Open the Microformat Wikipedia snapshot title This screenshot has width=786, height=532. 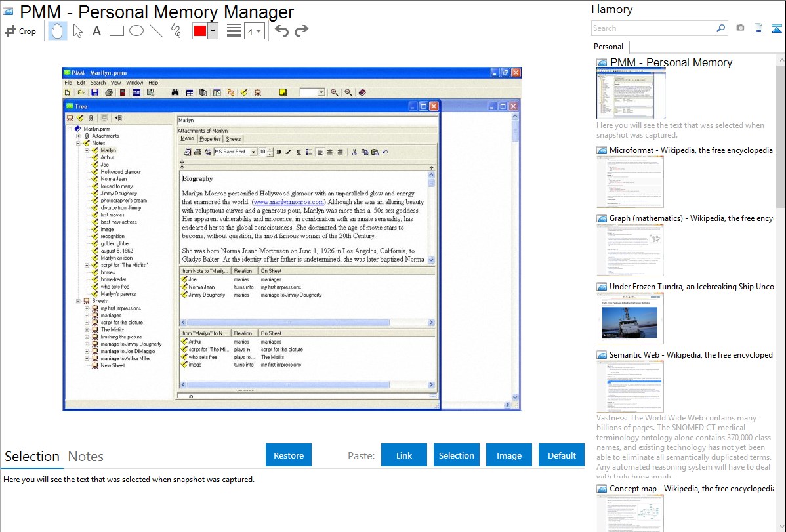click(691, 150)
